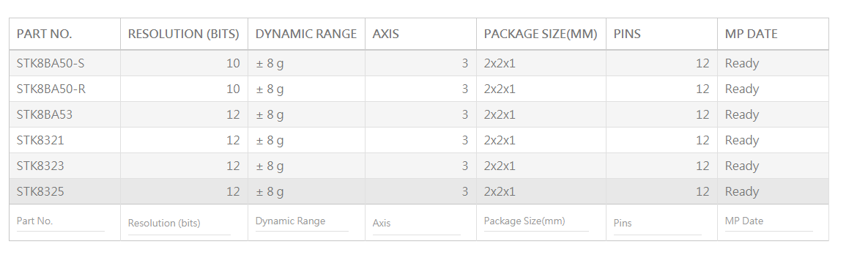868x280 pixels.
Task: Select the highlighted STK8325 row
Action: (x=419, y=191)
